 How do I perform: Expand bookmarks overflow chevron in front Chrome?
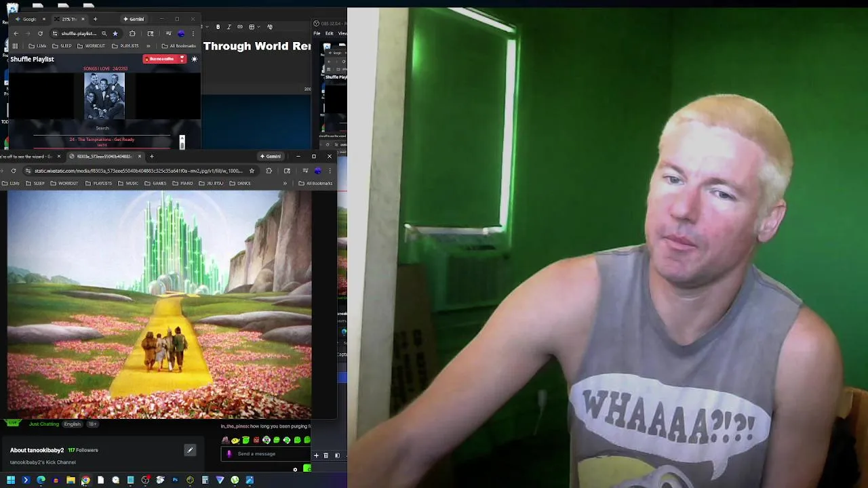[x=284, y=183]
